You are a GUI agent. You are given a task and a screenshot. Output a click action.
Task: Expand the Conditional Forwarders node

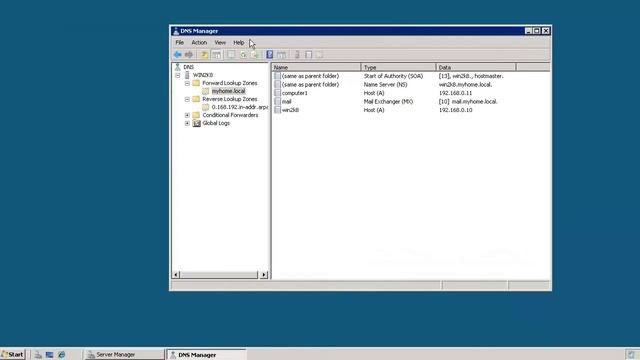pos(187,115)
